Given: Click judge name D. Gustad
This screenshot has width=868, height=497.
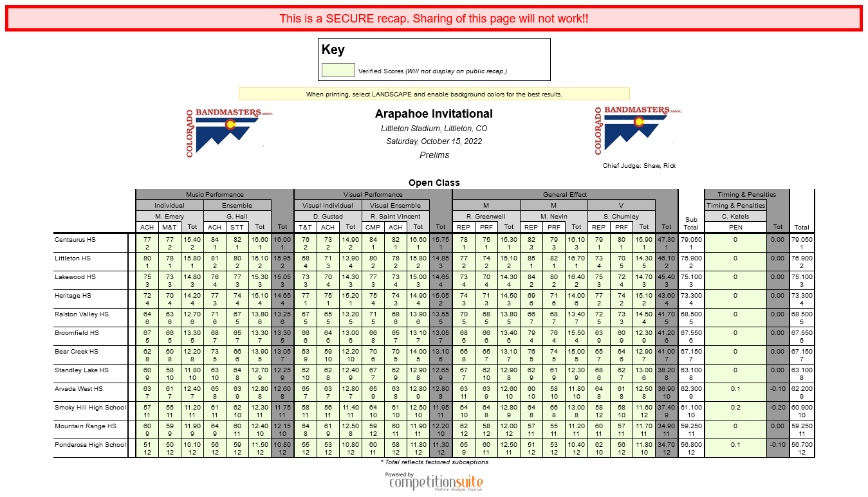Looking at the screenshot, I should (x=328, y=217).
